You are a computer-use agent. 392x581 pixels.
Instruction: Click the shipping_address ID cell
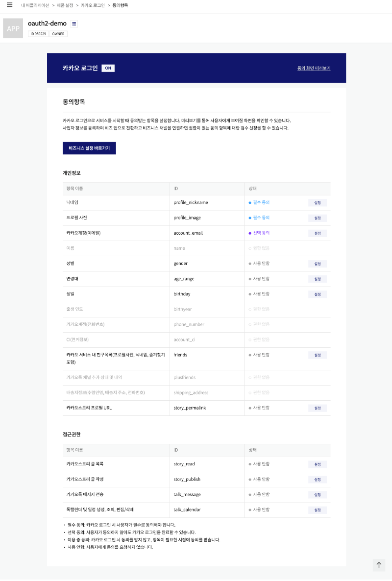coord(191,392)
